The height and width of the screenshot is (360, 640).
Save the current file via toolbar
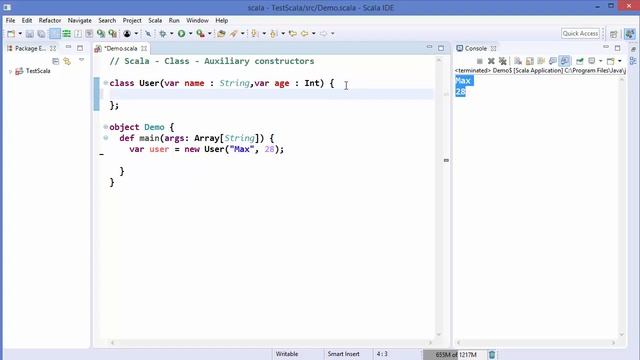pyautogui.click(x=30, y=34)
